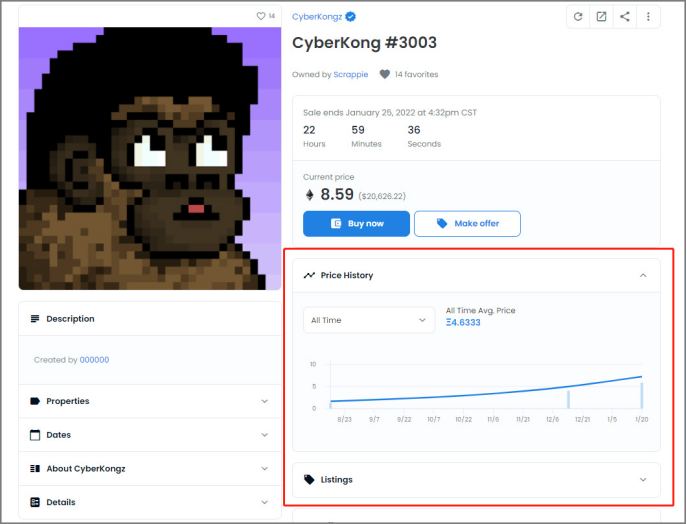Click the Ethereum icon by current price
This screenshot has width=687, height=524.
pyautogui.click(x=309, y=195)
